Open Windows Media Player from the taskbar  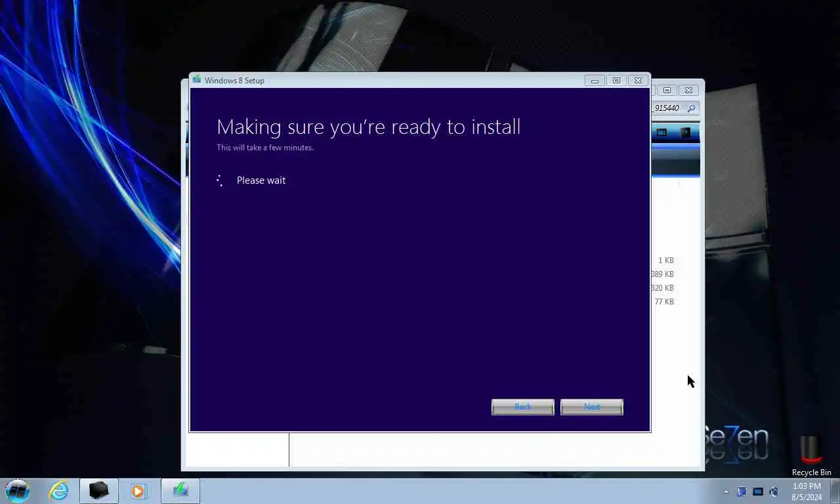(138, 491)
